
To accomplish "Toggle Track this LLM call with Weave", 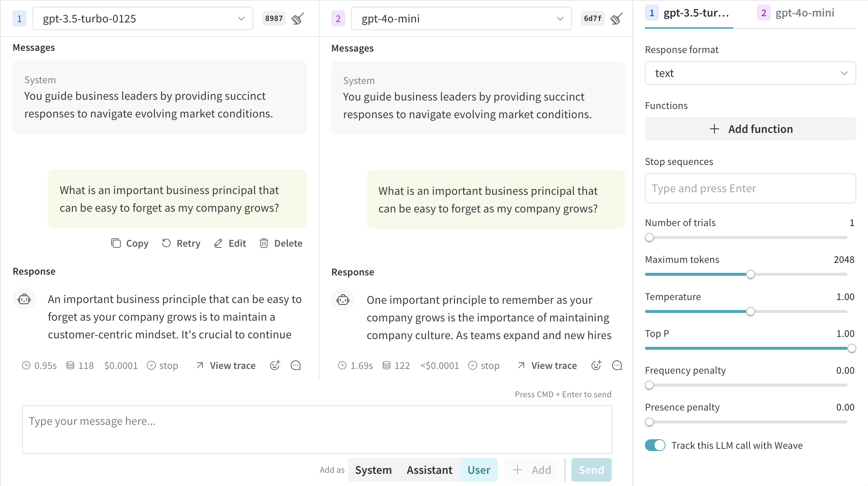I will (655, 445).
